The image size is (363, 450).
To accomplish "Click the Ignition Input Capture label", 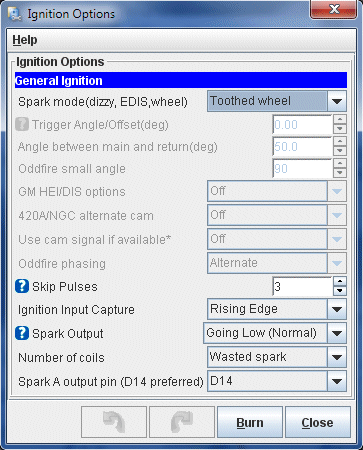I will (x=76, y=310).
